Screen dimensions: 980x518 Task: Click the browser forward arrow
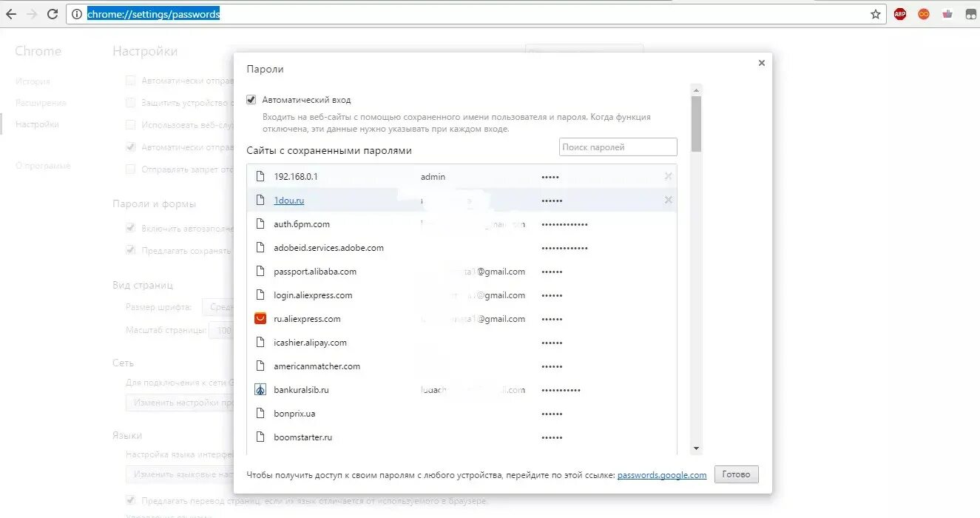pyautogui.click(x=31, y=13)
